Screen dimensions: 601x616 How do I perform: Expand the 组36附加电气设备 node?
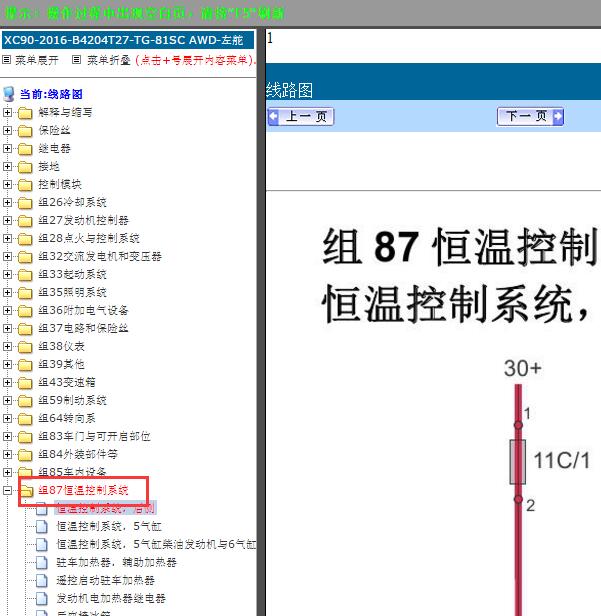click(7, 310)
